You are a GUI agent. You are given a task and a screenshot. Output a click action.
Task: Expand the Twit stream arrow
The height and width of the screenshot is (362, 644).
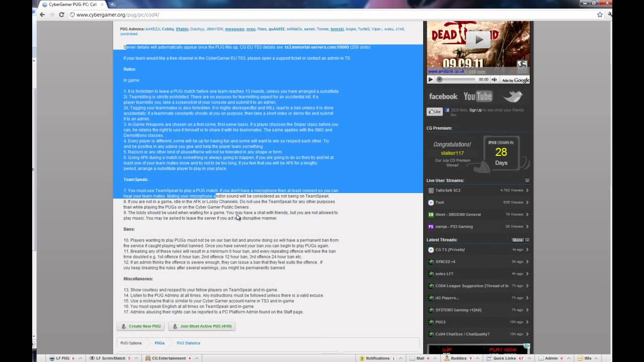point(527,202)
